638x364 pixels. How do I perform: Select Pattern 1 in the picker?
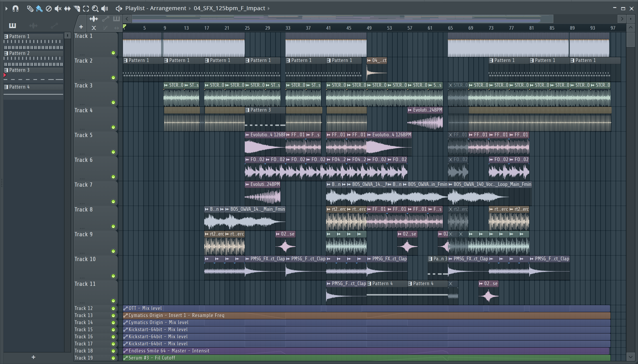point(33,36)
